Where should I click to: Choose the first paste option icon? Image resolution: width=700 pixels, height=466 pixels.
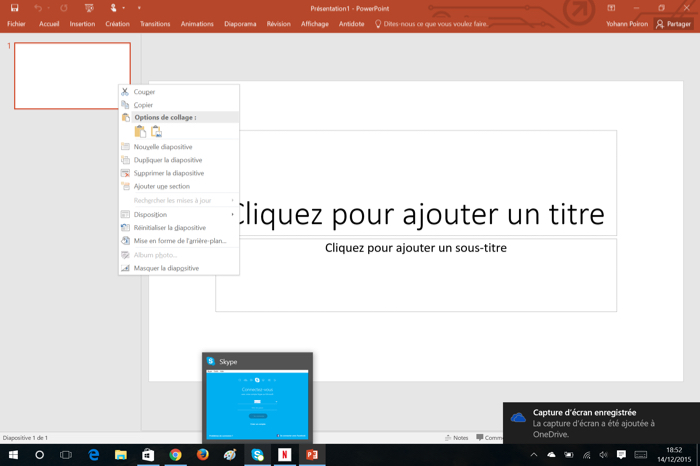coord(140,131)
